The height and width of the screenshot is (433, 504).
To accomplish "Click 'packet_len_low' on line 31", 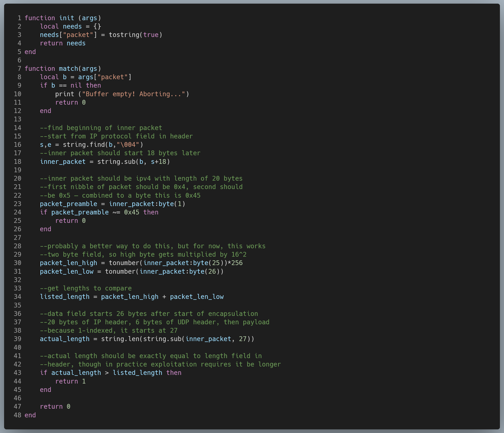I will point(66,271).
